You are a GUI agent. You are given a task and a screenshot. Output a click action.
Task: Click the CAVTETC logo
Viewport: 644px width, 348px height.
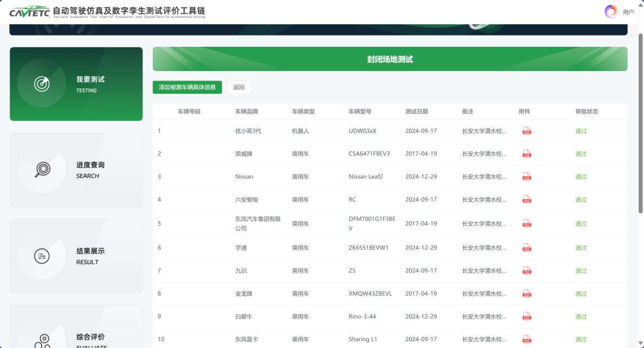pos(29,12)
